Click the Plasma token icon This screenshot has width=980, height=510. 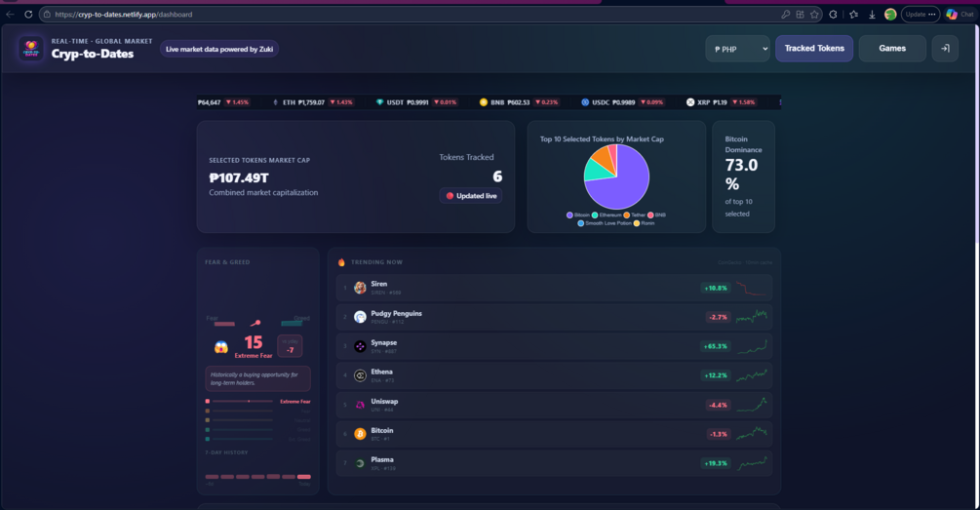pyautogui.click(x=360, y=463)
